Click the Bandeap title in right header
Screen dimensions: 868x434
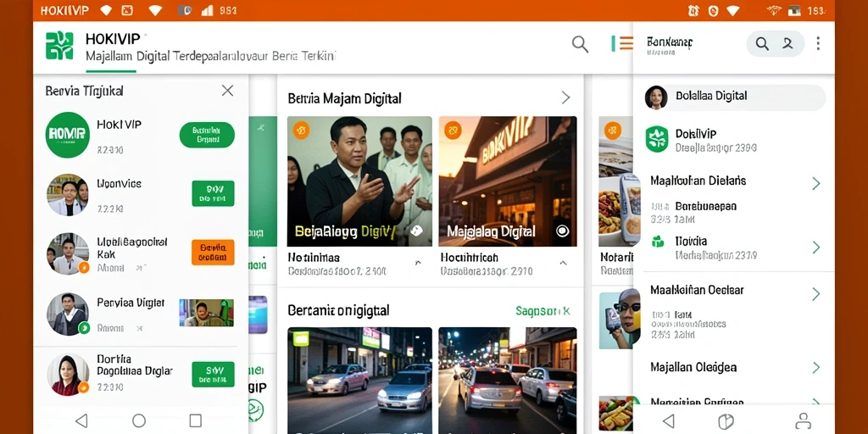(670, 42)
